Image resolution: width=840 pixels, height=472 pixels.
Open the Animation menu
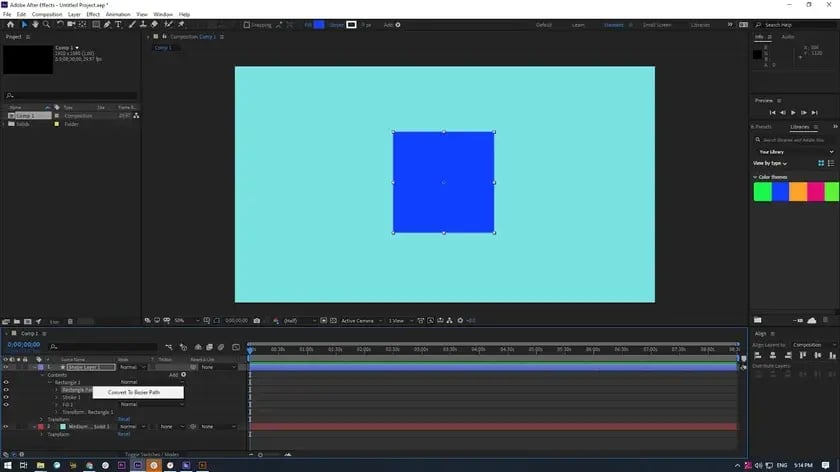[118, 14]
